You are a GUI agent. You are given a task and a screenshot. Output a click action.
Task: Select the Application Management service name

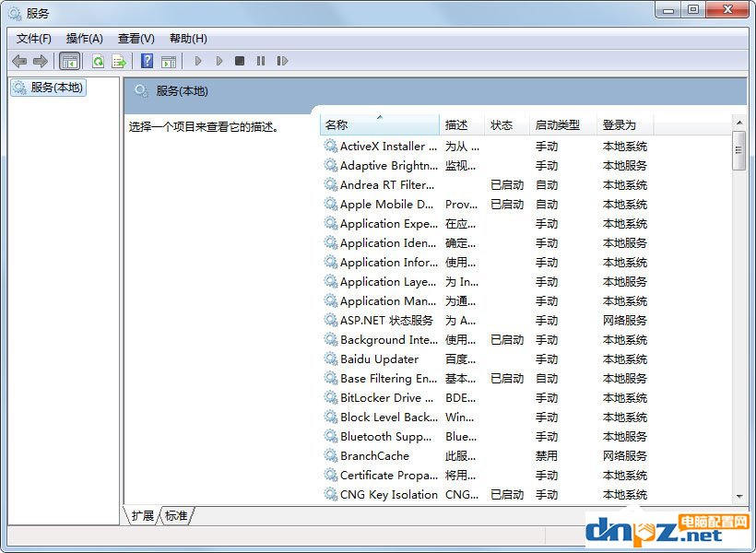pyautogui.click(x=389, y=300)
